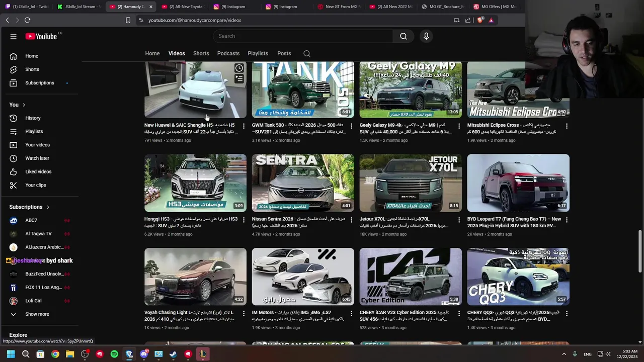Screen dimensions: 644x362
Task: Open options menu for Hongqi HS3 video
Action: coord(244,220)
